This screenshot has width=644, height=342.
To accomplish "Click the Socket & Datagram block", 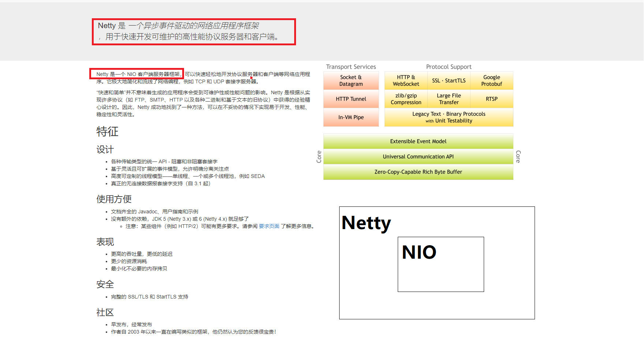I will (351, 81).
